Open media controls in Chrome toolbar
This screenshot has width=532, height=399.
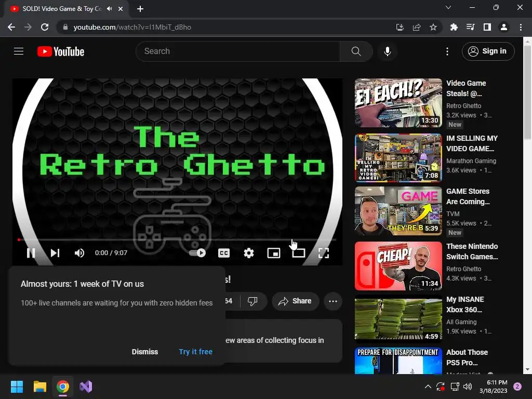click(470, 27)
